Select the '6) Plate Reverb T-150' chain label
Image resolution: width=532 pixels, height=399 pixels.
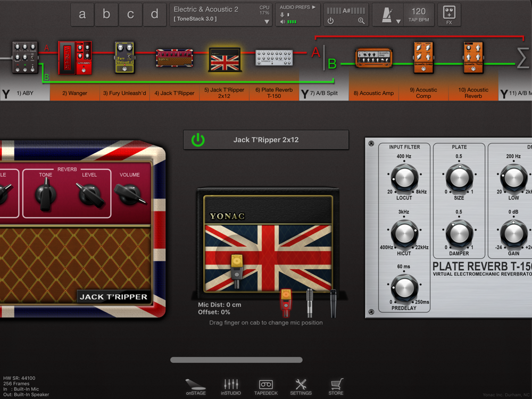click(274, 93)
